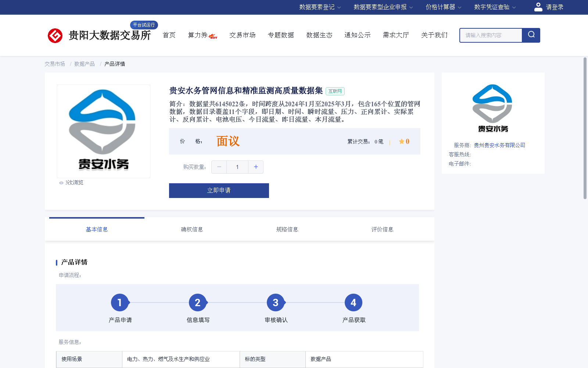Select the 基本信息 tab
Image resolution: width=588 pixels, height=368 pixels.
click(97, 229)
